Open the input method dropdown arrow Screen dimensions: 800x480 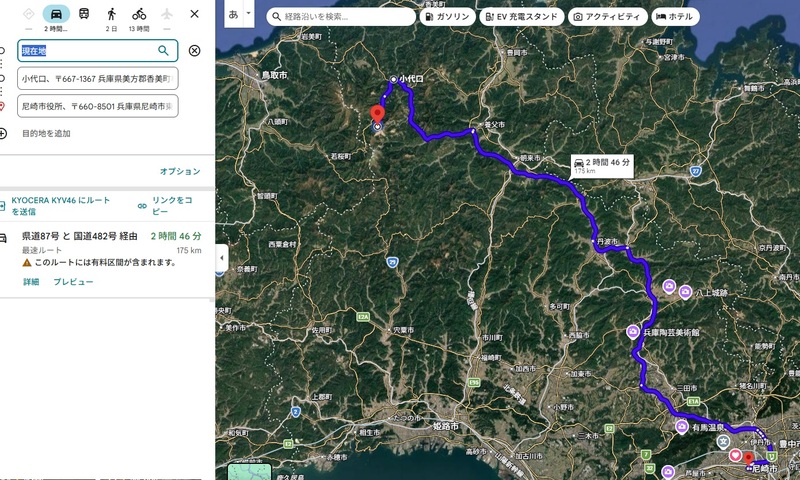247,16
